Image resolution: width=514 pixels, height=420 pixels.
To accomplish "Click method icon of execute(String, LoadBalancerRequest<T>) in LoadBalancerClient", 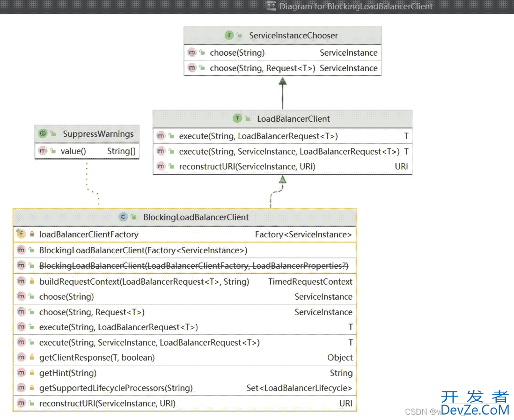I will [161, 135].
